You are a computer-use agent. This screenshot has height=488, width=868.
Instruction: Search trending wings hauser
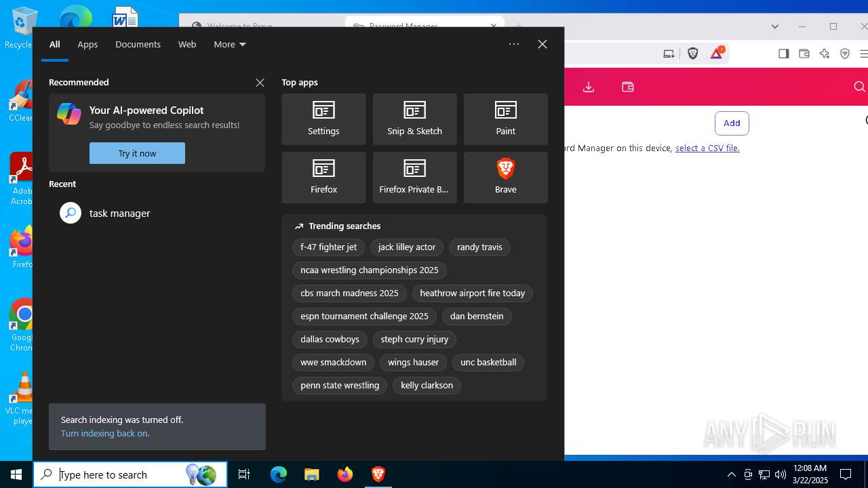tap(413, 363)
